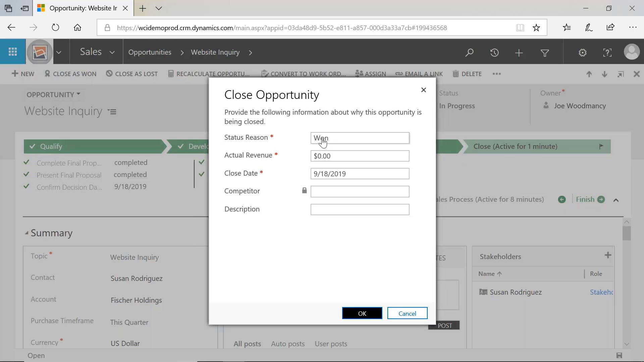Viewport: 644px width, 362px height.
Task: Open the Office 365 app launcher grid
Action: tap(12, 52)
